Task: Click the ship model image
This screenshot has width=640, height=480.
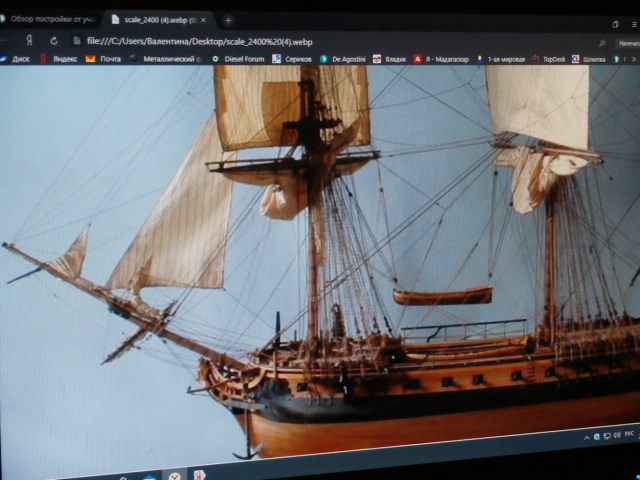Action: click(x=320, y=260)
